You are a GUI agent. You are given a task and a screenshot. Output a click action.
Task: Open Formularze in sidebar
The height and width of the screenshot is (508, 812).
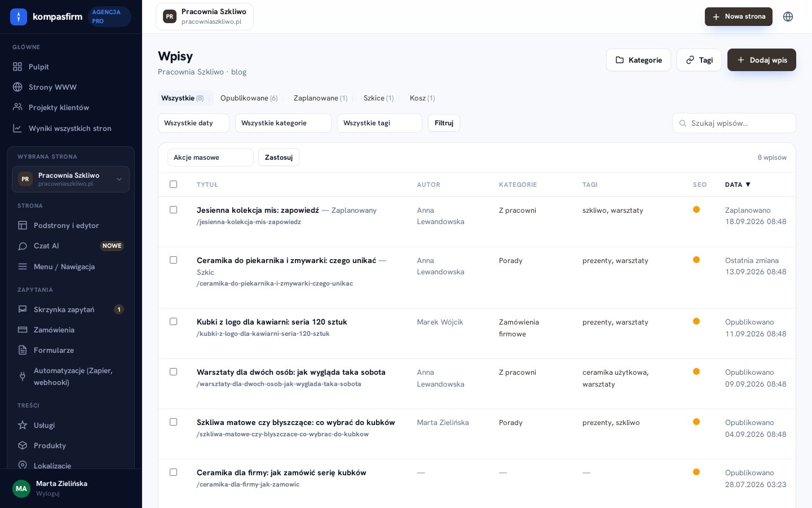tap(71, 350)
